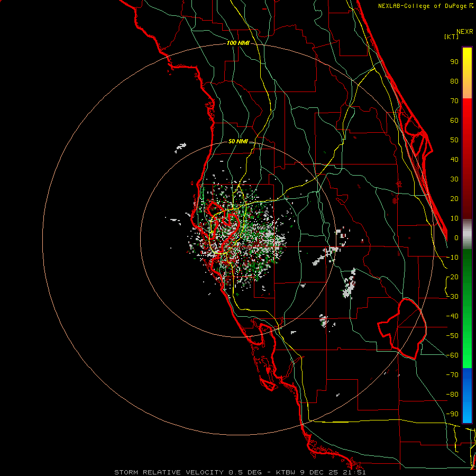Screen dimensions: 476x476
Task: Click the gray zero-velocity segment of color bar
Action: coord(467,234)
